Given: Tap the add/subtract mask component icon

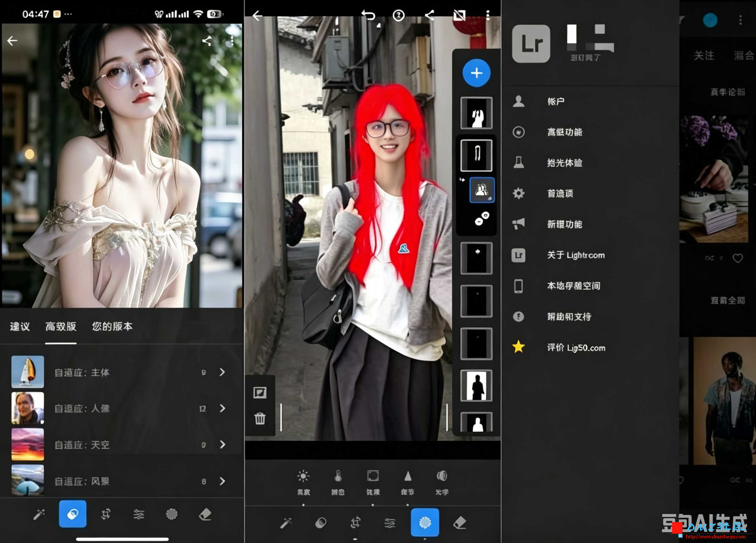Looking at the screenshot, I should (x=482, y=219).
